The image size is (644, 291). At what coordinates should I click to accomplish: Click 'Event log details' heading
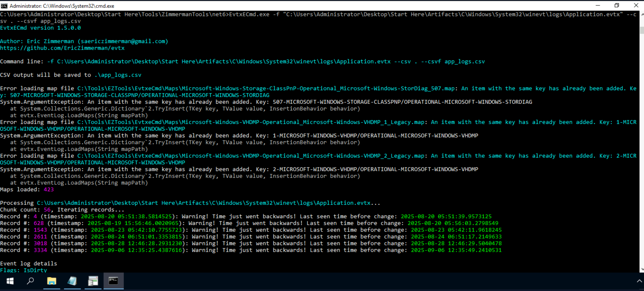coord(29,263)
